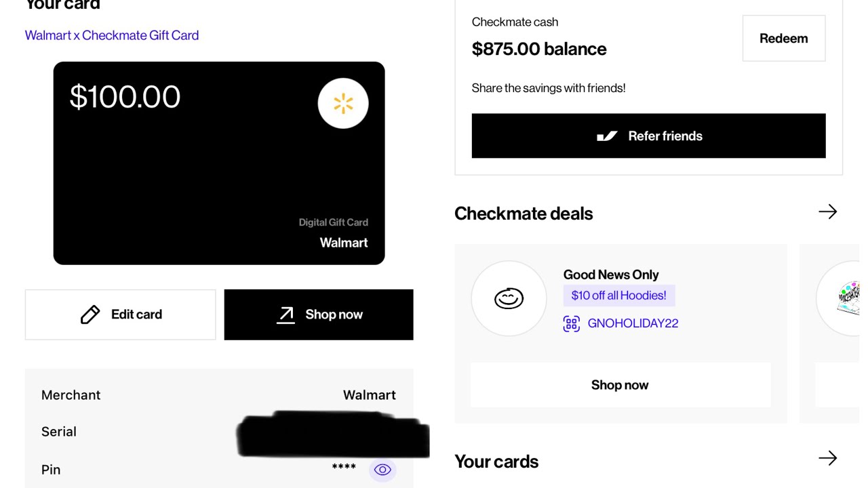This screenshot has width=868, height=488.
Task: Reveal the Pin with the eye icon
Action: pyautogui.click(x=382, y=470)
